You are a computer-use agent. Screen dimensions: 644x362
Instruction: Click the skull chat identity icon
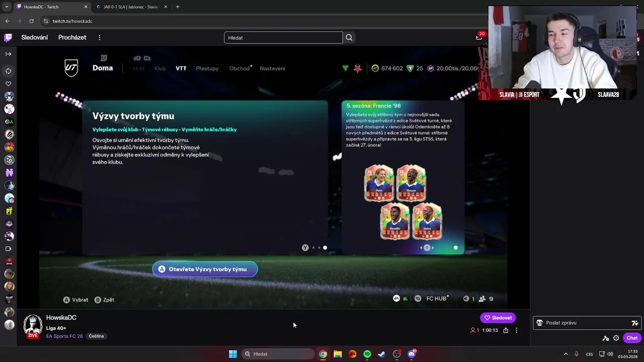(x=539, y=323)
